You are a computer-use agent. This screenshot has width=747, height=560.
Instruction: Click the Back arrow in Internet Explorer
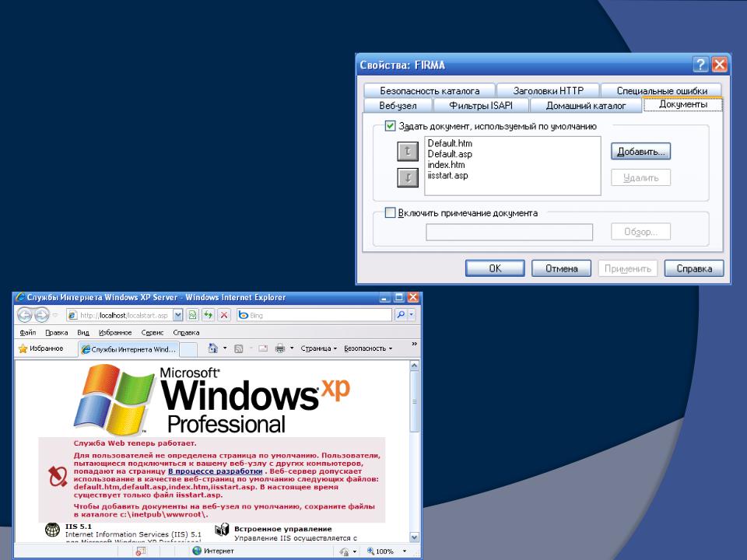[x=25, y=315]
